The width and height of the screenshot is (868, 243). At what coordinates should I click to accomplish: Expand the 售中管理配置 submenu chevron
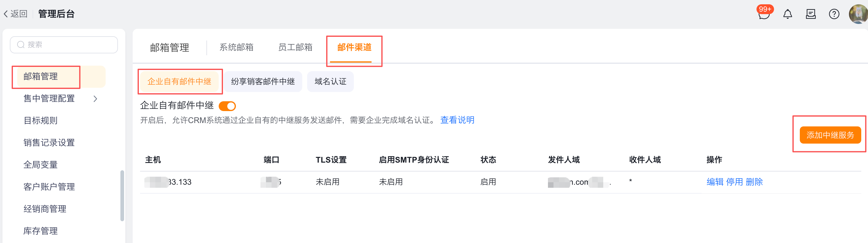[95, 98]
